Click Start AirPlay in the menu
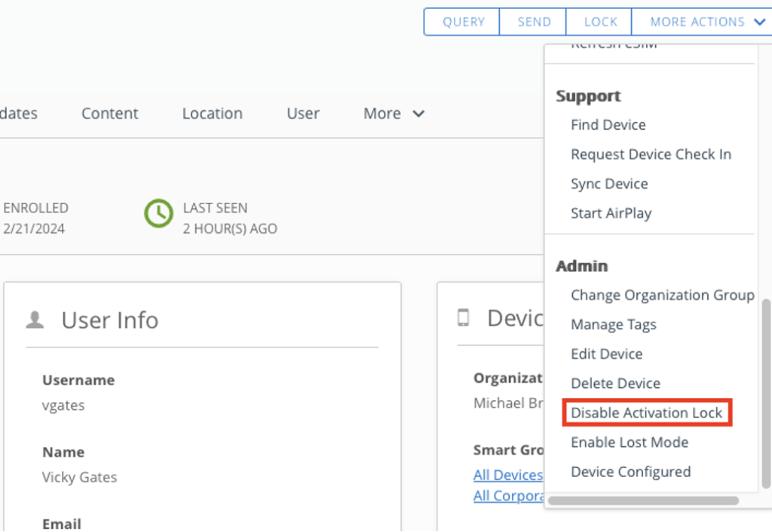 pyautogui.click(x=611, y=213)
